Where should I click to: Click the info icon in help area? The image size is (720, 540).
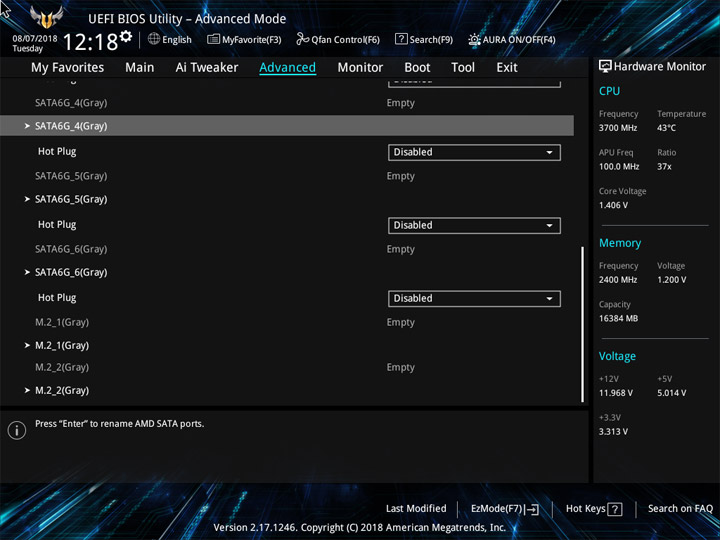coord(17,430)
